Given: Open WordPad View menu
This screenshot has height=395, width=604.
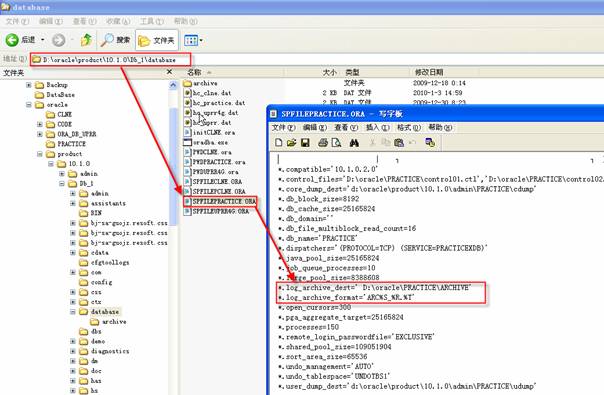Looking at the screenshot, I should click(346, 128).
